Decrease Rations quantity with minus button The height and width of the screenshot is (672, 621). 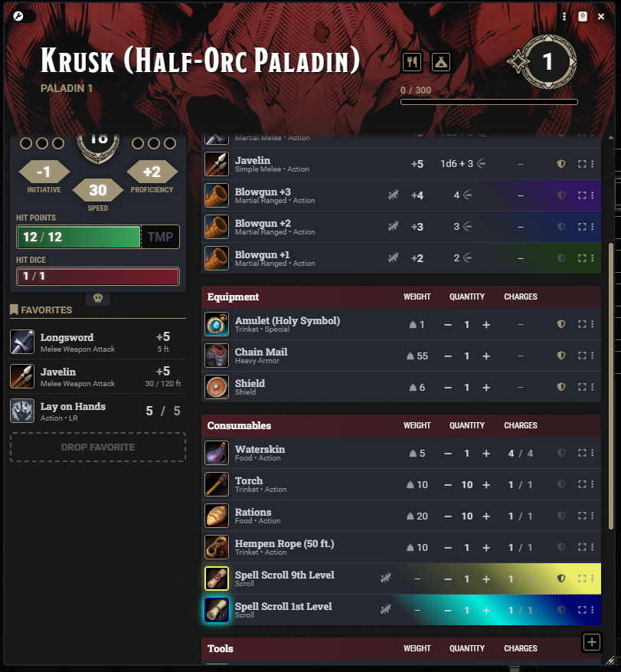click(x=448, y=516)
